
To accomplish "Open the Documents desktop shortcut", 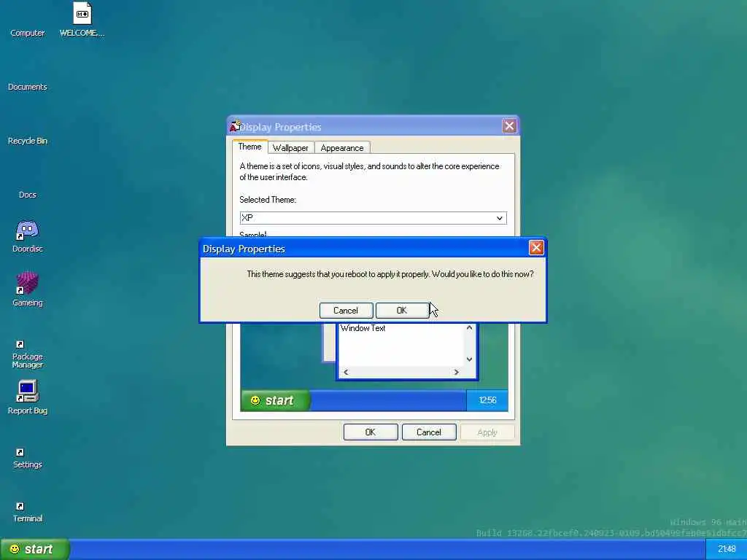I will (27, 87).
